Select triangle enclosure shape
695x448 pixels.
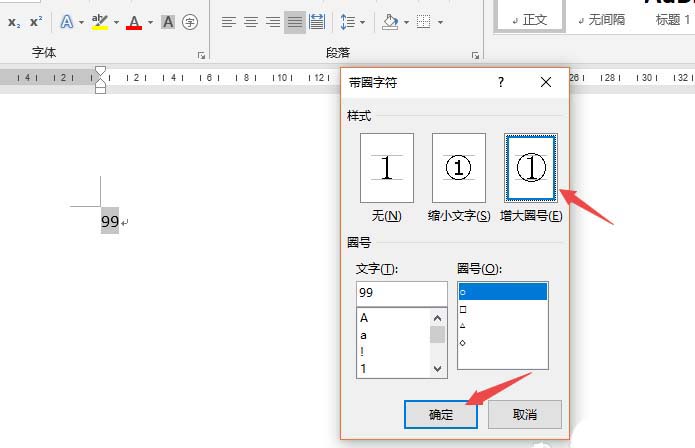(x=503, y=326)
